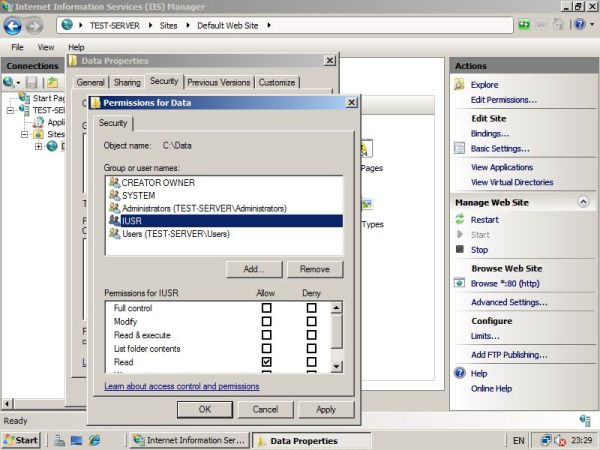Collapse the Manage Web Site section chevron
The width and height of the screenshot is (600, 450).
[583, 202]
